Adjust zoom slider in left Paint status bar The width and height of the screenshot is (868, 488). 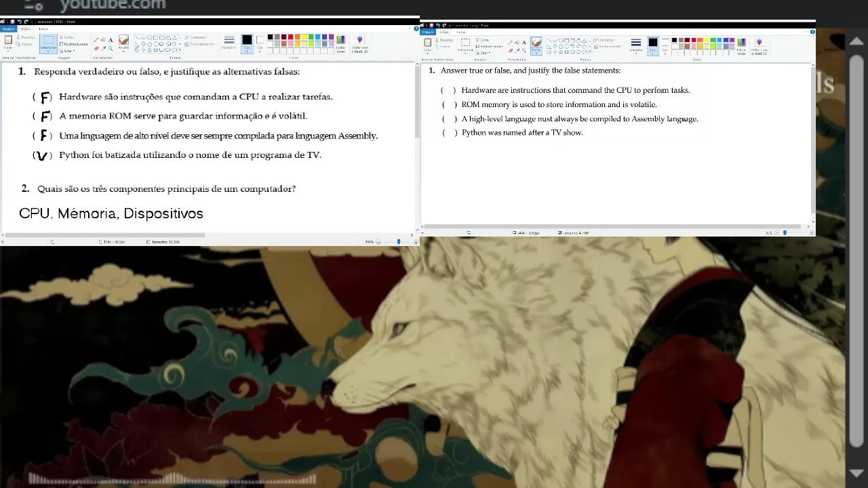[x=398, y=242]
